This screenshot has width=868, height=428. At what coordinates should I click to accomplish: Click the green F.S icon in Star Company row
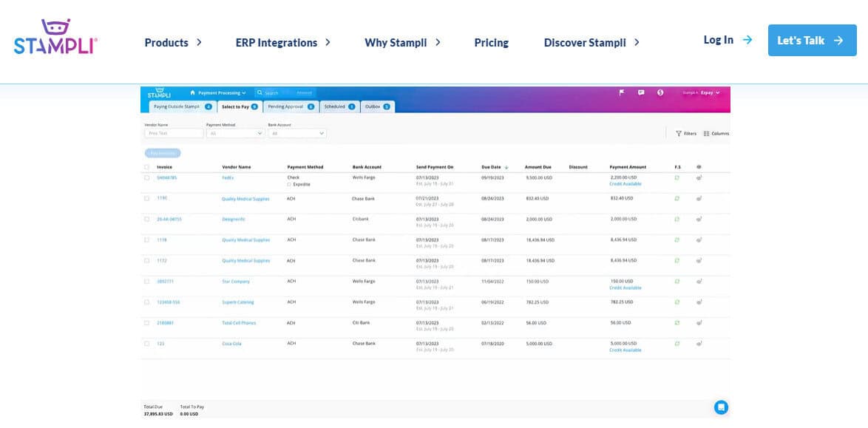pos(677,282)
